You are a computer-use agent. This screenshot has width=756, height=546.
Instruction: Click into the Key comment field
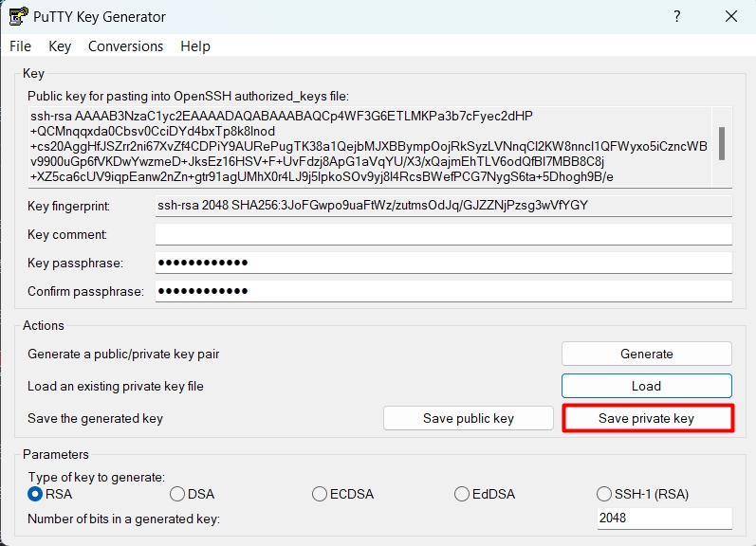click(x=444, y=234)
